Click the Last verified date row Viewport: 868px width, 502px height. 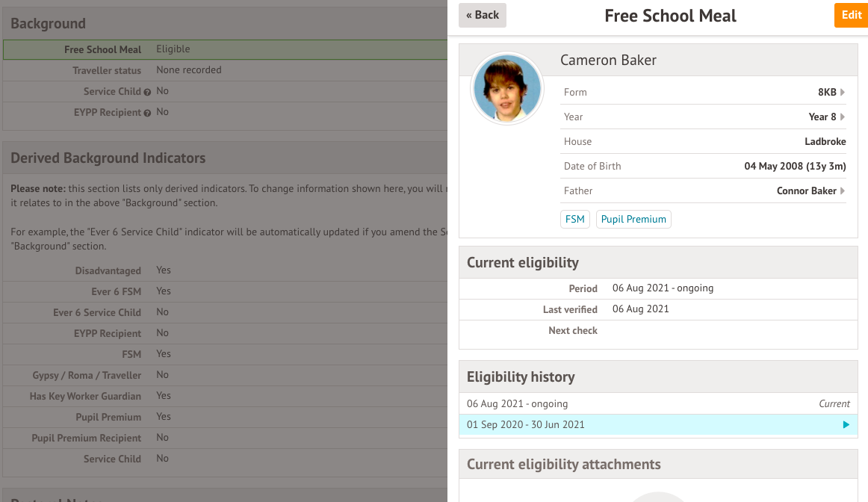(x=657, y=309)
